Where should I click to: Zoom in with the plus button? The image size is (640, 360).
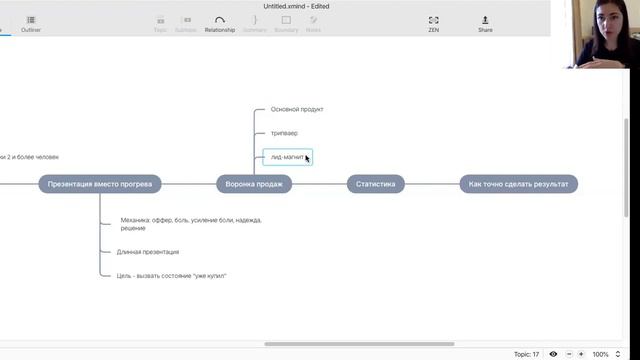coord(581,354)
